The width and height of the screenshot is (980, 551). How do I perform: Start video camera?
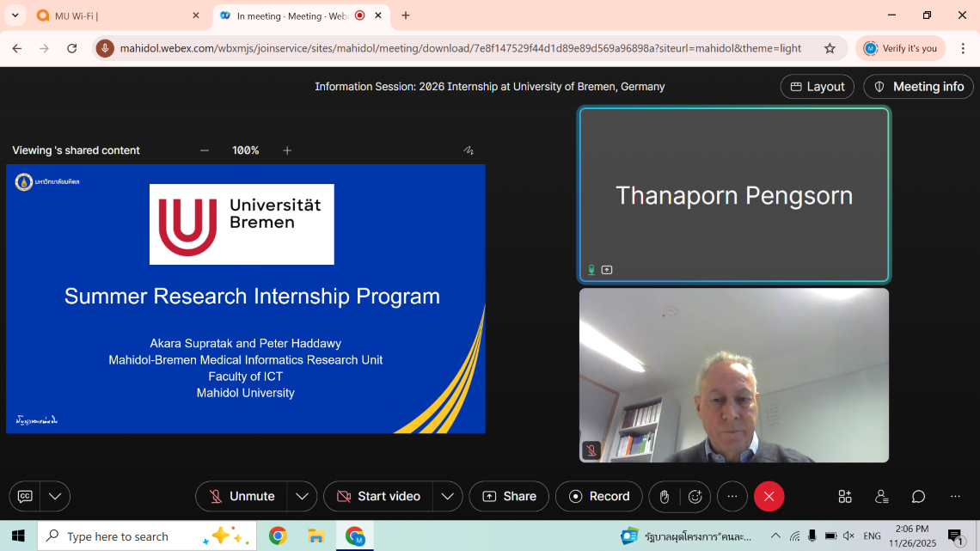click(x=378, y=497)
